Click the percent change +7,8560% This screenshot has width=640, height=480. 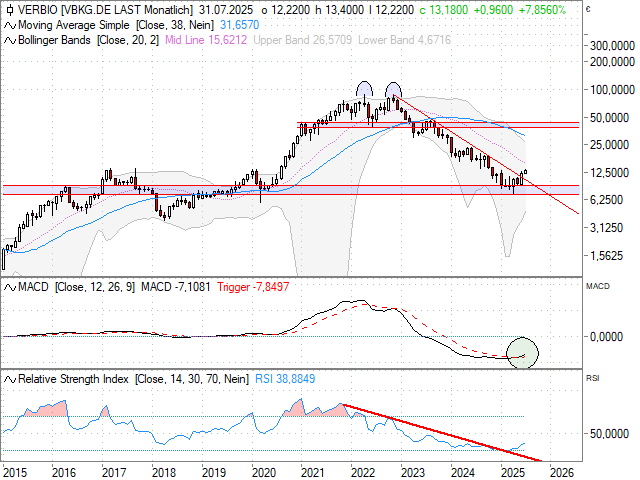(542, 10)
